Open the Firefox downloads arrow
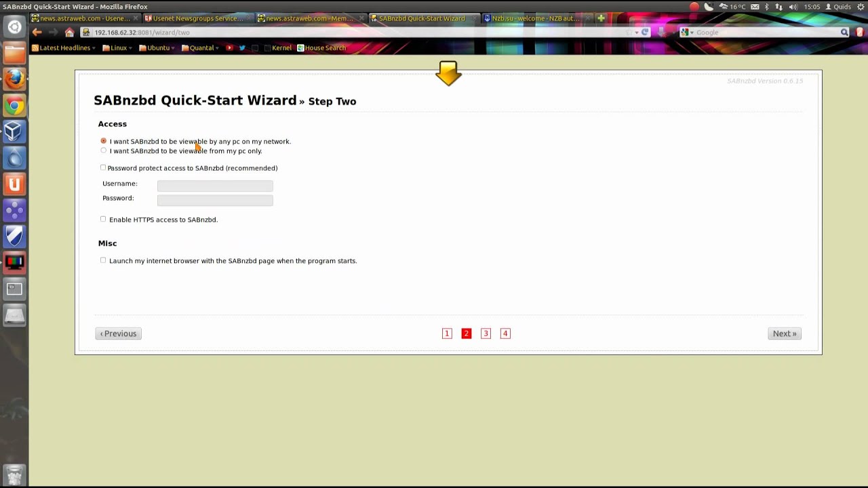 [x=661, y=33]
